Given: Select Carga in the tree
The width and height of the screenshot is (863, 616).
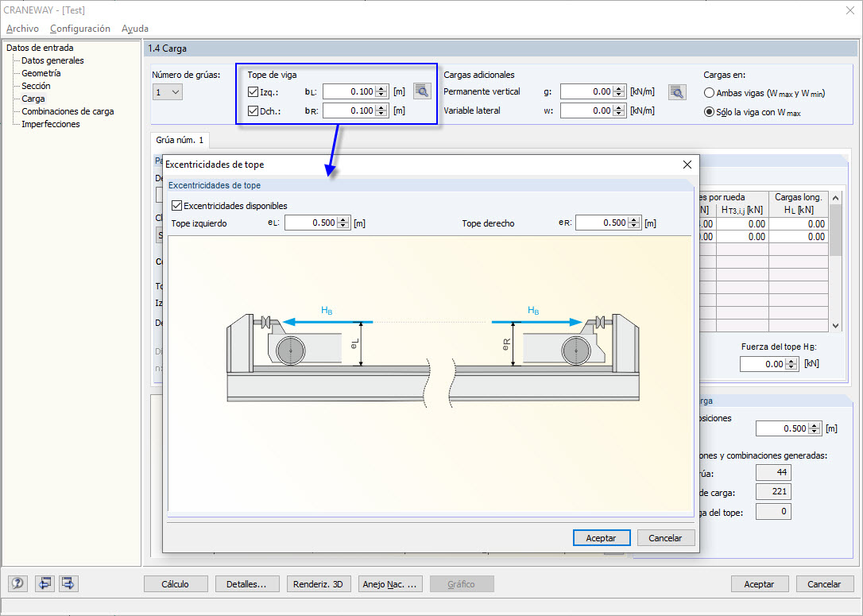Looking at the screenshot, I should pyautogui.click(x=33, y=99).
